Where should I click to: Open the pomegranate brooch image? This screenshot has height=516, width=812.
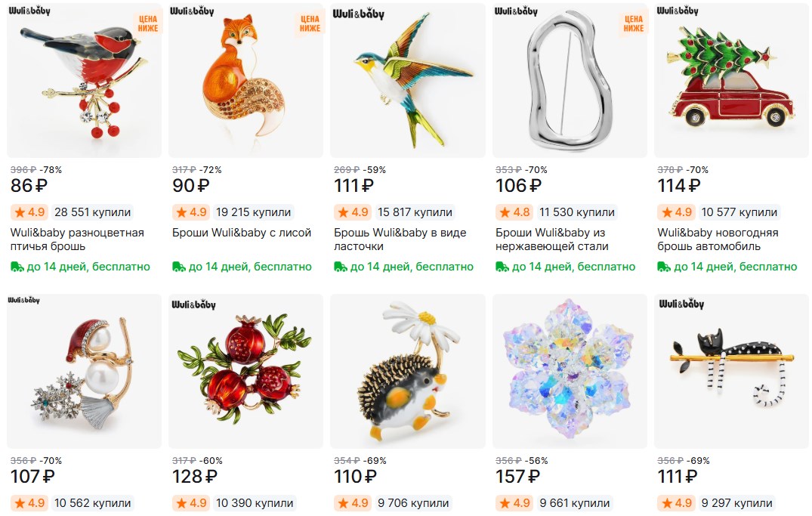(245, 372)
